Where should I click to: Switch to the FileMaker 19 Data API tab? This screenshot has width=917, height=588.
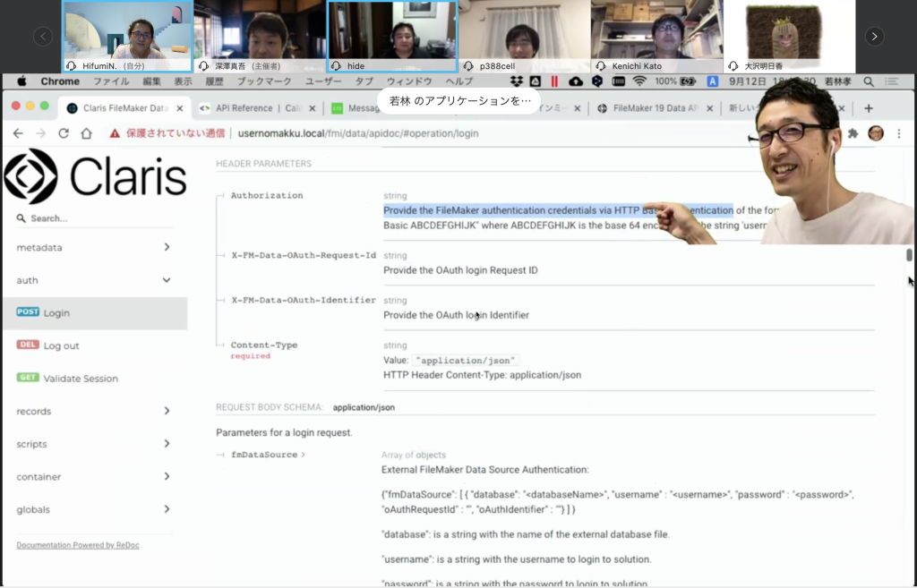coord(655,108)
